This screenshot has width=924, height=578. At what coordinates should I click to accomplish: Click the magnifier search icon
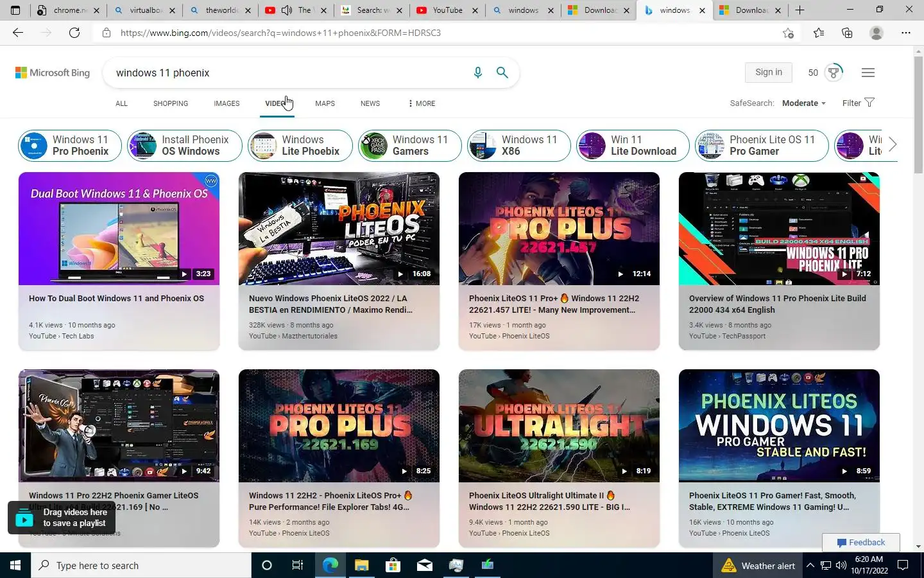(x=502, y=73)
